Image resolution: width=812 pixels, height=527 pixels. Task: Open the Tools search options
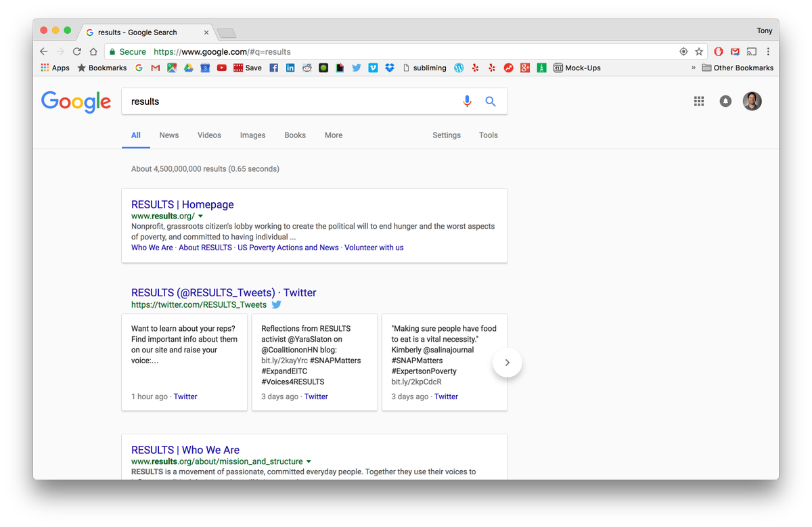click(489, 135)
